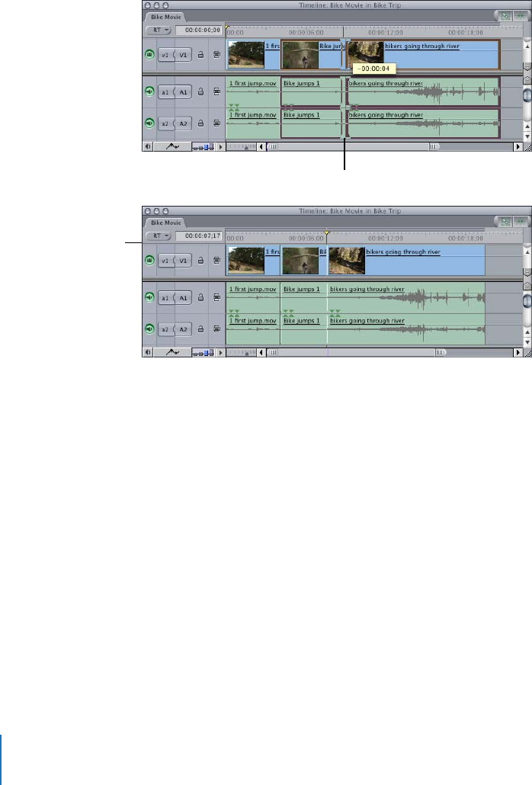Toggle Auto Select on V1 in the timeline showing 00:00:00;00
Image resolution: width=532 pixels, height=785 pixels.
[217, 55]
